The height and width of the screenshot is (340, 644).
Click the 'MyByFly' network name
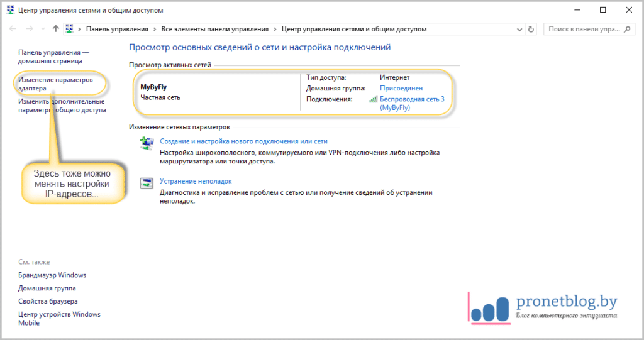click(153, 87)
